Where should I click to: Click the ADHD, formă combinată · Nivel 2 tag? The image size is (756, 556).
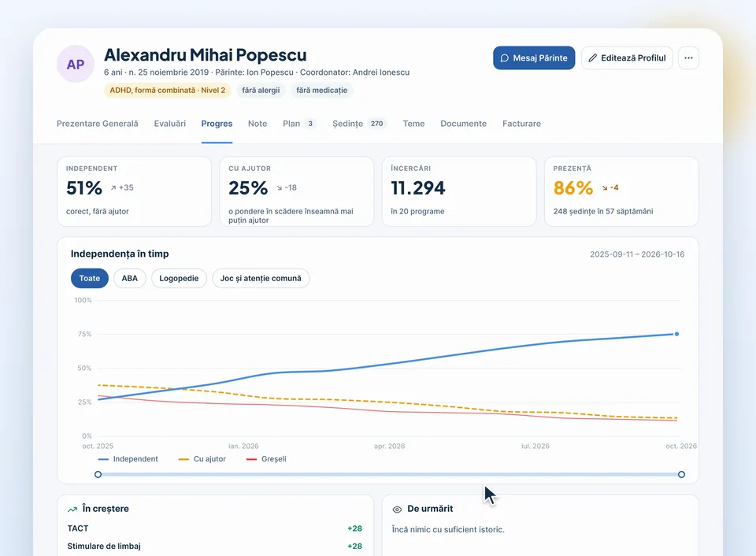167,91
